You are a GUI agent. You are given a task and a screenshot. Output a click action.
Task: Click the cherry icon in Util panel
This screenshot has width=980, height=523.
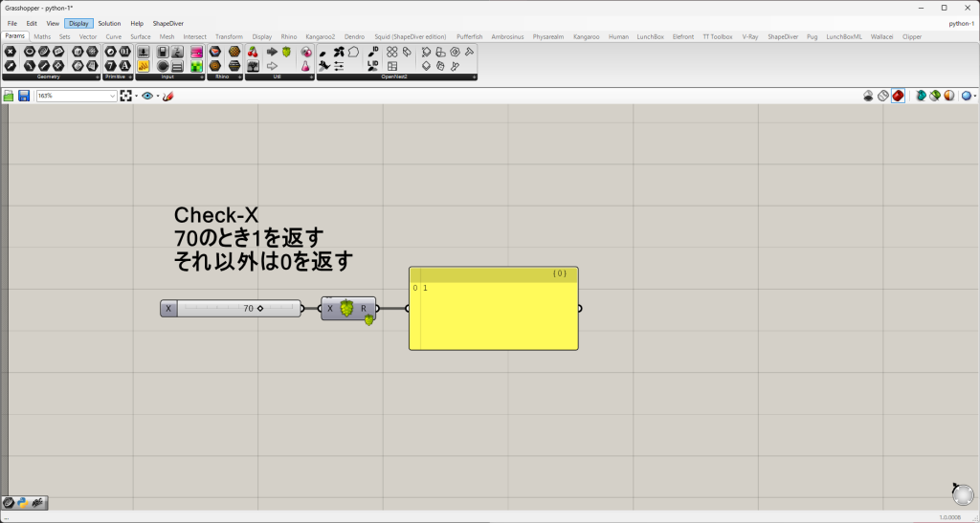(253, 52)
